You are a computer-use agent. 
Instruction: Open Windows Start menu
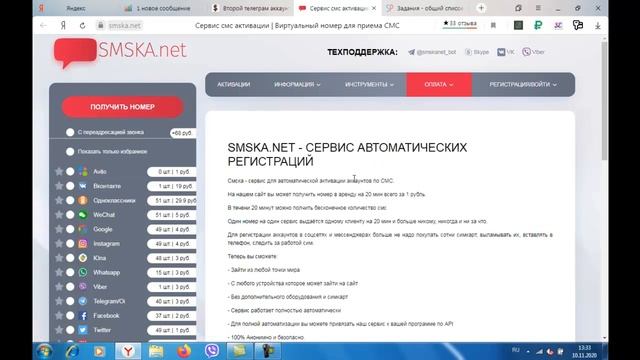[x=44, y=351]
